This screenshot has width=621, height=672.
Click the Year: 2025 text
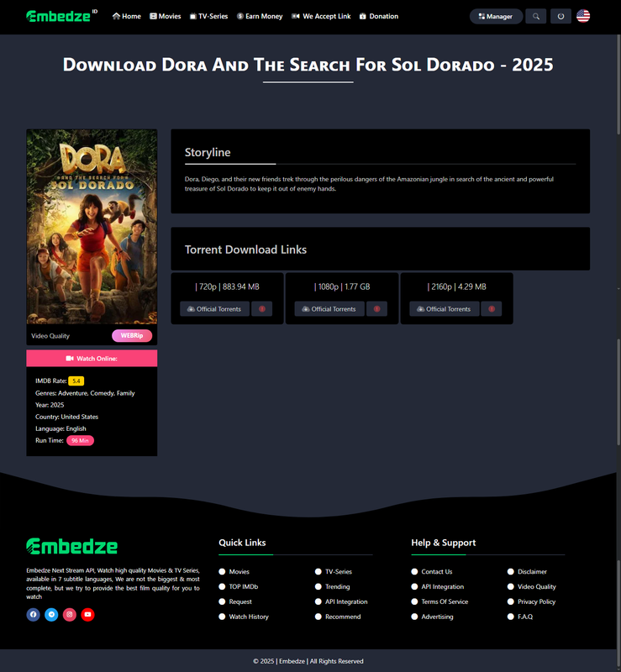(50, 405)
